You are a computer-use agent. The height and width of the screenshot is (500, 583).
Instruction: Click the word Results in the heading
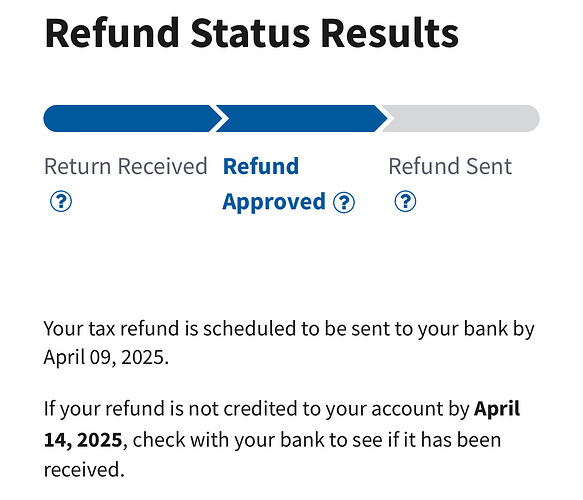click(x=390, y=33)
